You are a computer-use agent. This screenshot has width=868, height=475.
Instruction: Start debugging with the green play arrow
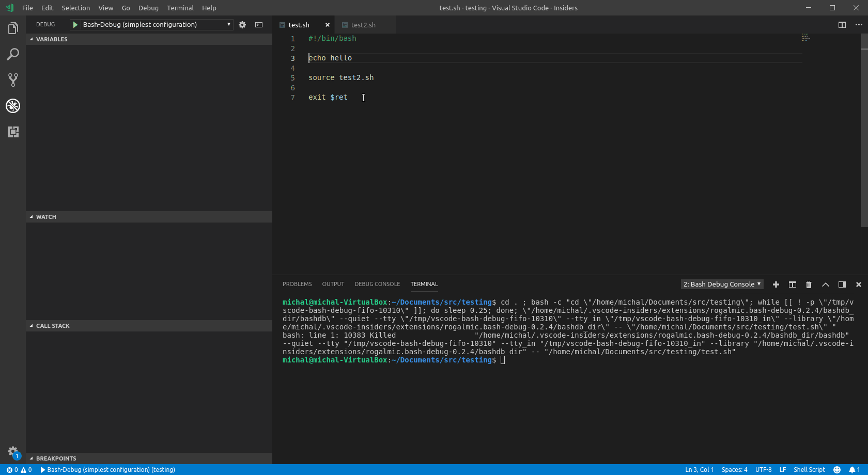pyautogui.click(x=75, y=24)
